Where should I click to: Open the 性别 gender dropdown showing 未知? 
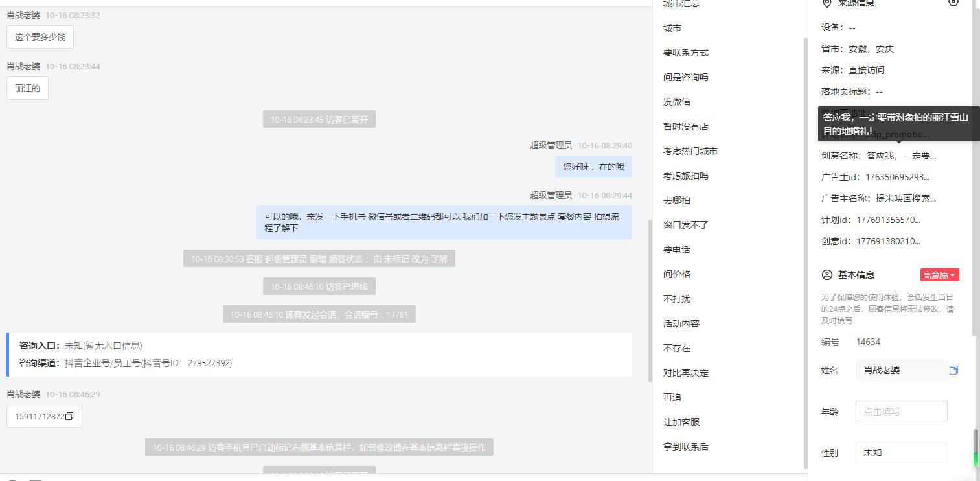901,452
